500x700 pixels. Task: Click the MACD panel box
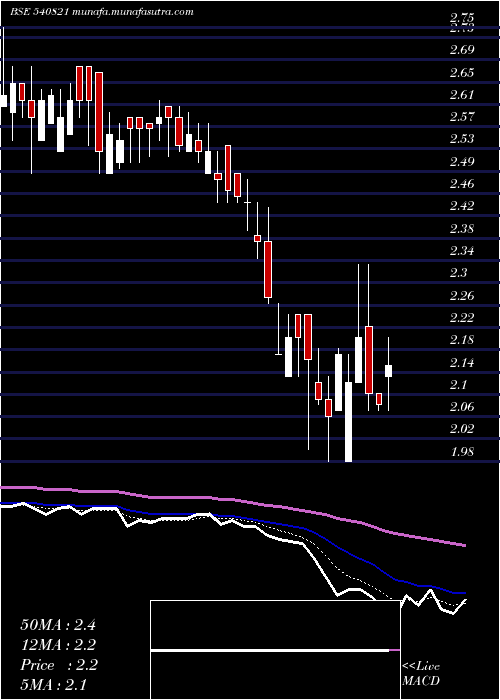click(x=275, y=650)
